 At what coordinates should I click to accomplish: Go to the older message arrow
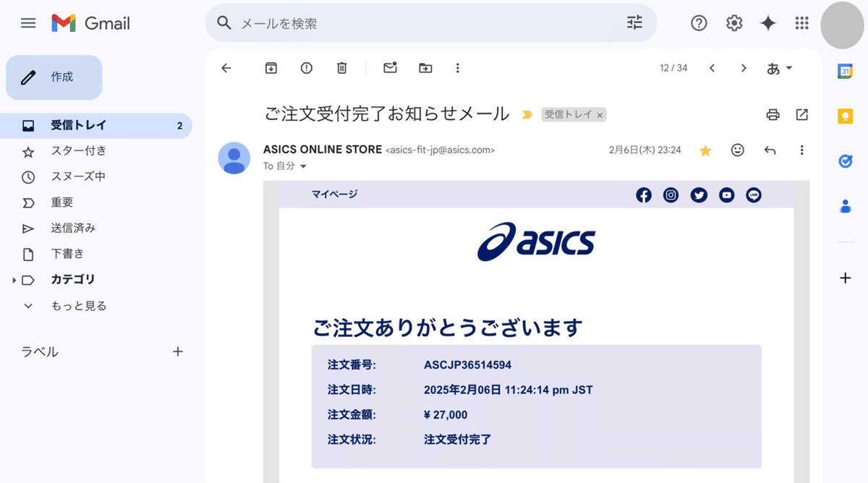pyautogui.click(x=744, y=68)
